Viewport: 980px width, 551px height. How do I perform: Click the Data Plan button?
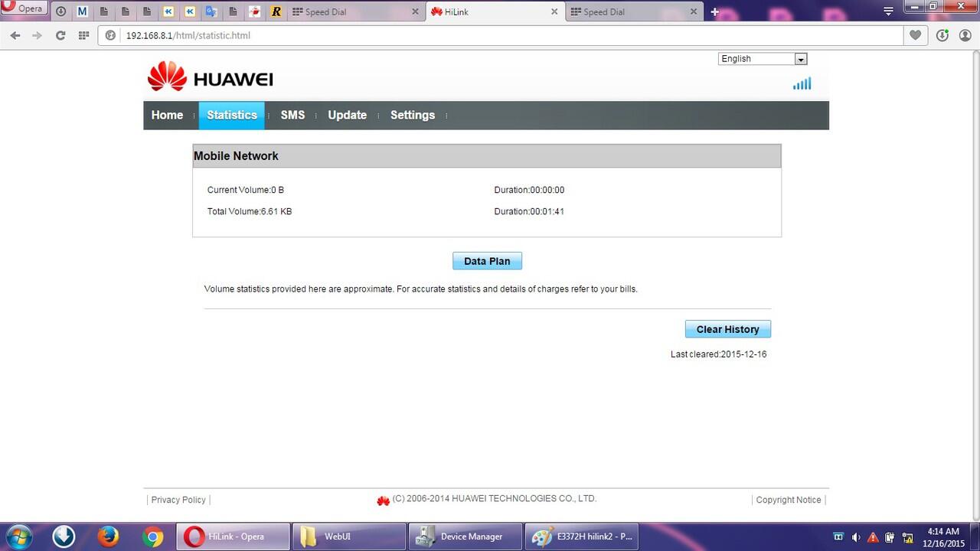pyautogui.click(x=487, y=261)
